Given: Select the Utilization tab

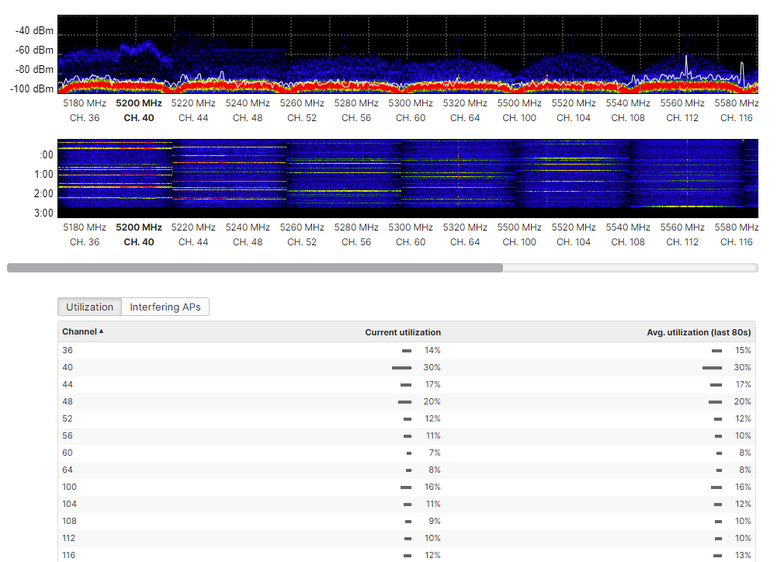Looking at the screenshot, I should 89,307.
